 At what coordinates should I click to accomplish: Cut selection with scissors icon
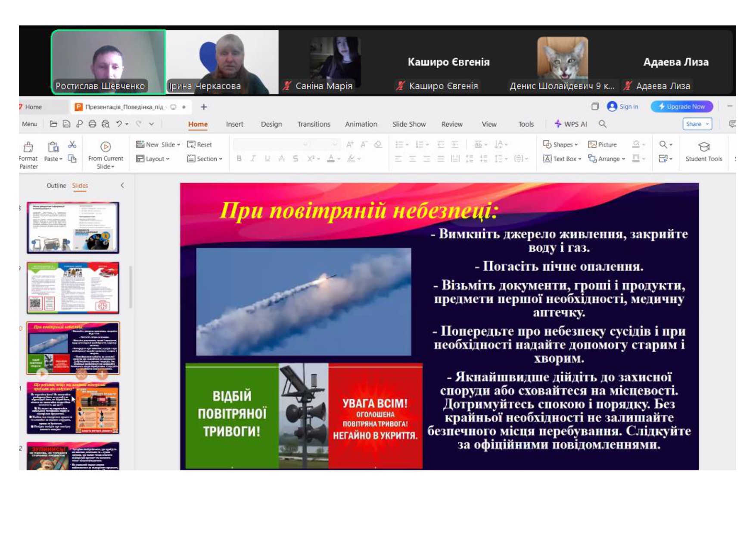pos(72,144)
